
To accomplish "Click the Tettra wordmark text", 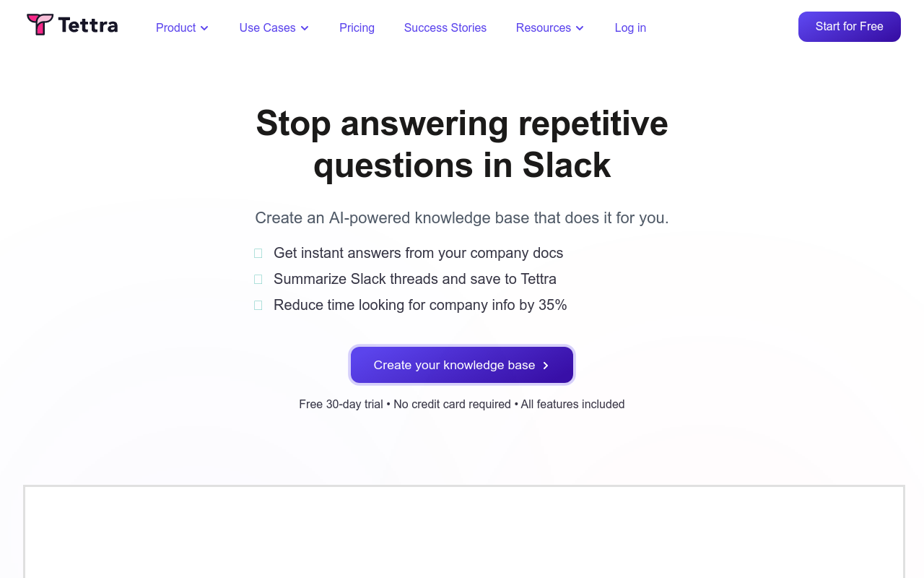I will (x=88, y=25).
